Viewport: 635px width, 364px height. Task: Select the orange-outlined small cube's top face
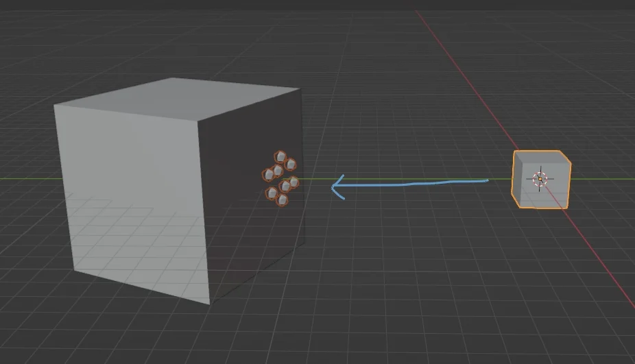coord(542,157)
